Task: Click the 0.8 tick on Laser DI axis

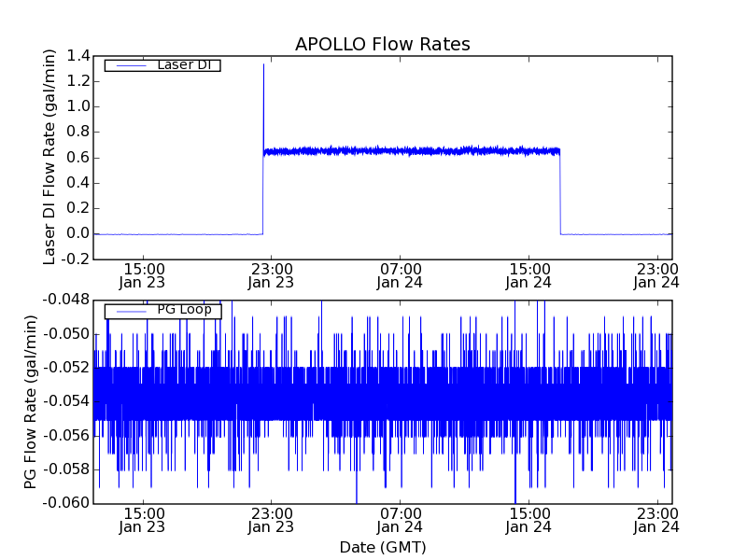Action: 78,132
